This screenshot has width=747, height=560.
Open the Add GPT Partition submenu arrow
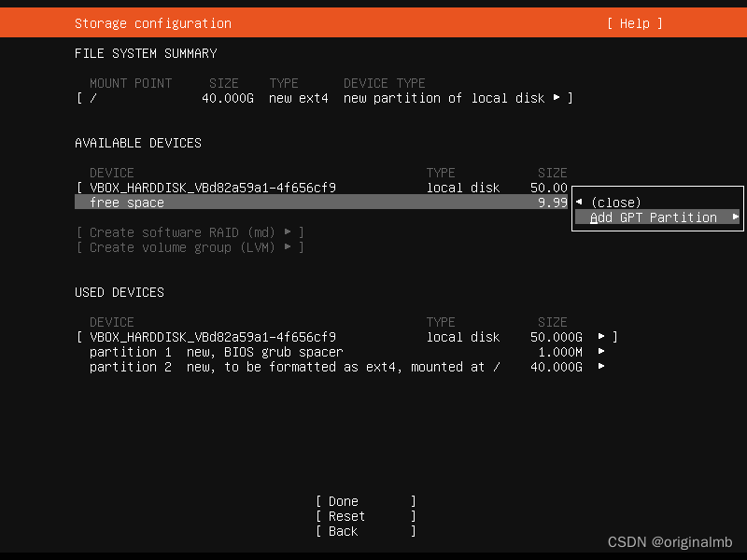tap(735, 217)
